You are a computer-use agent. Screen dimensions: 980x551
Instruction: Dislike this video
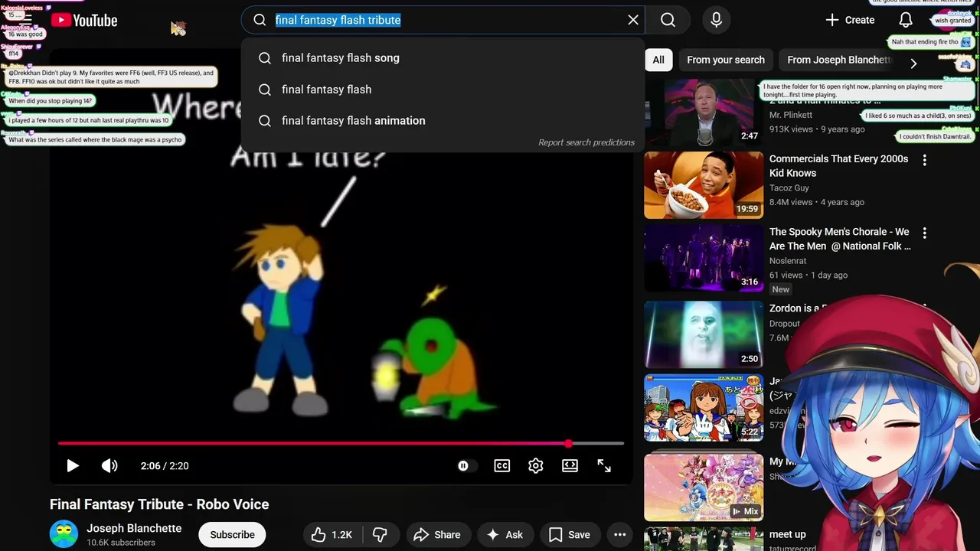tap(380, 534)
